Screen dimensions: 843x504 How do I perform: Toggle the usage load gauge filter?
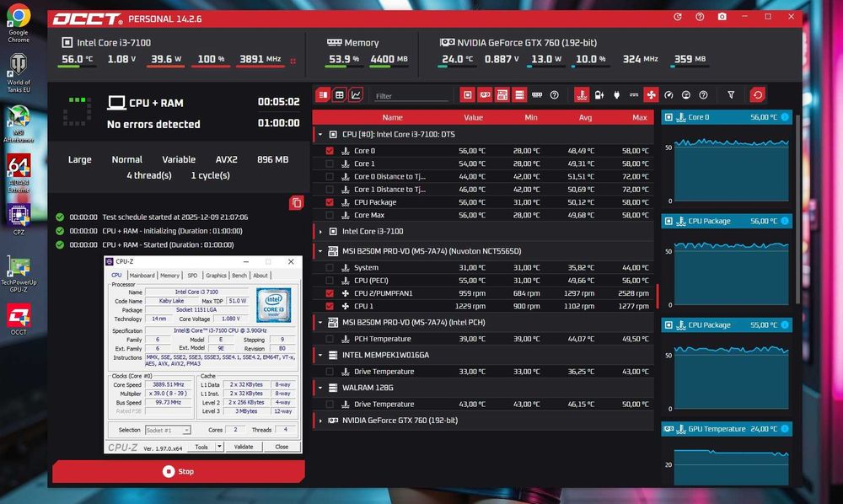click(685, 95)
